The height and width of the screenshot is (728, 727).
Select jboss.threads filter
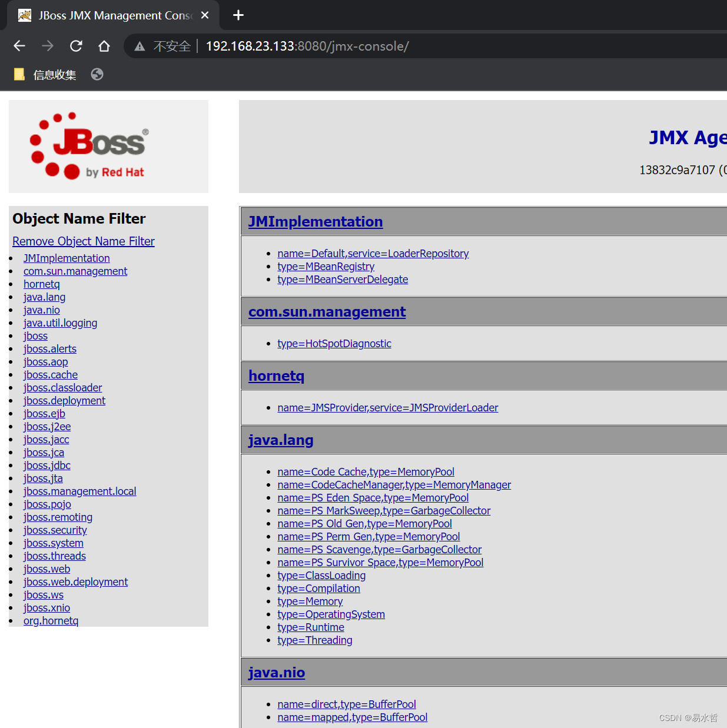tap(55, 556)
